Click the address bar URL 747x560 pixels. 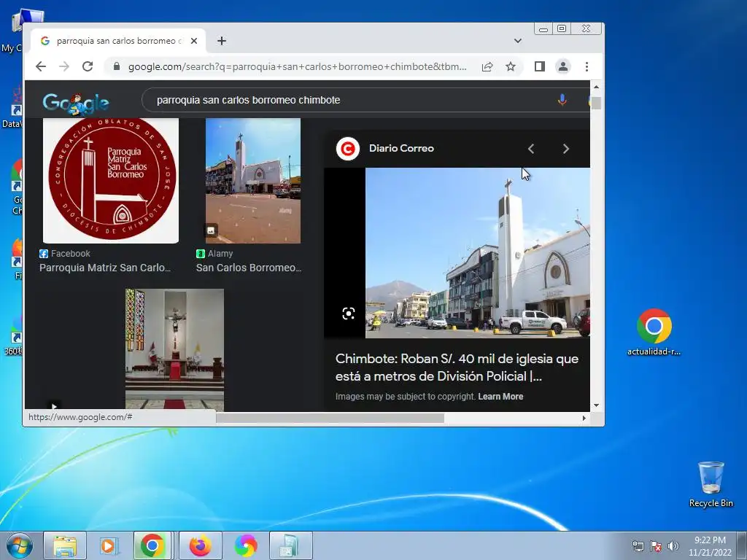click(x=298, y=66)
